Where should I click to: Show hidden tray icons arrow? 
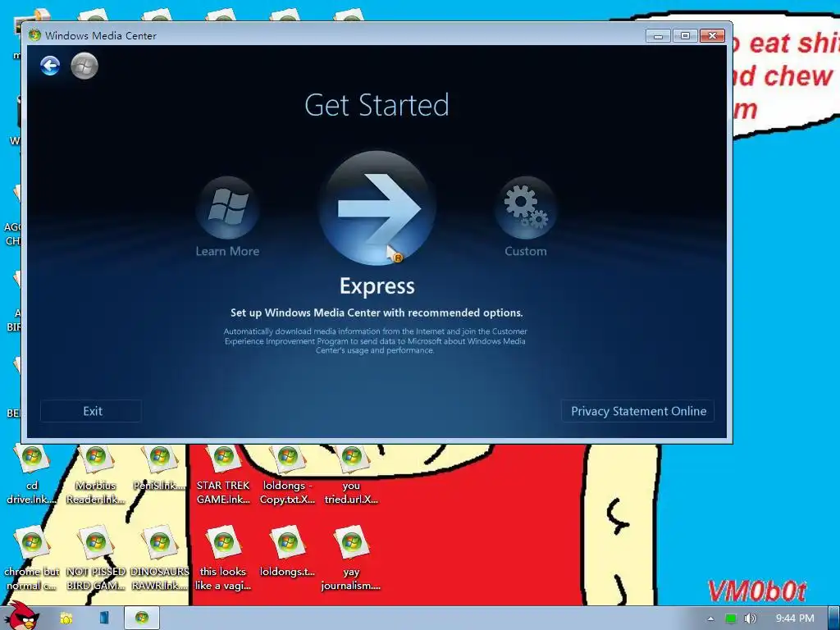pos(711,619)
